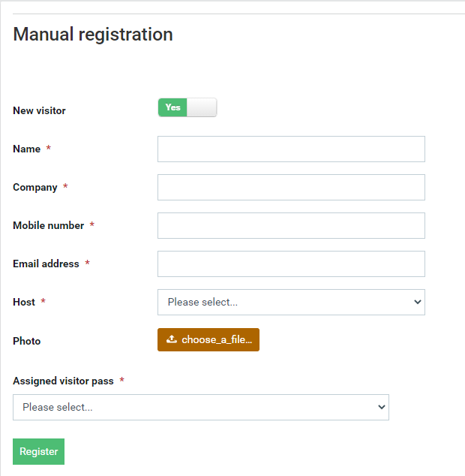Image resolution: width=465 pixels, height=476 pixels.
Task: Open the Host dropdown list
Action: tap(291, 302)
